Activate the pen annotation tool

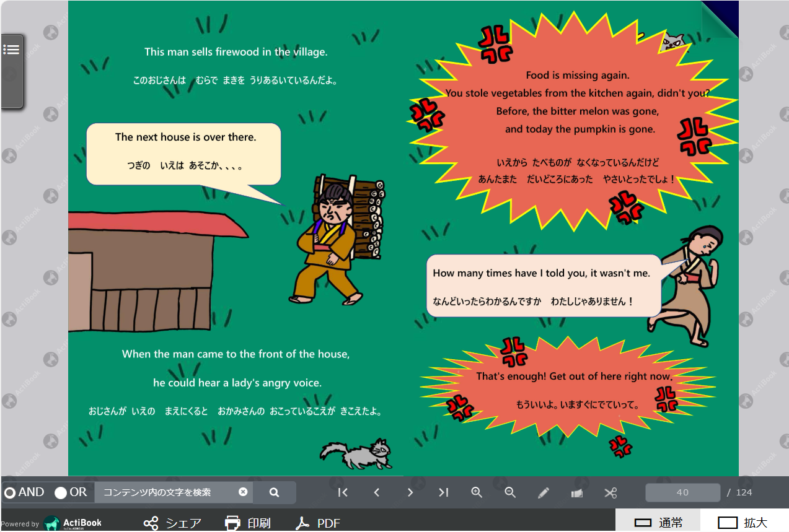point(544,493)
